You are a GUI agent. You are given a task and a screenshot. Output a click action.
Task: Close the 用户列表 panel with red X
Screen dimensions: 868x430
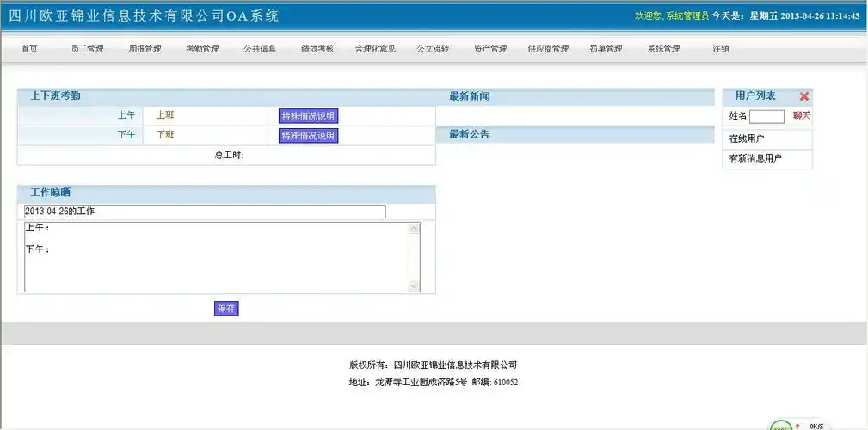coord(803,96)
